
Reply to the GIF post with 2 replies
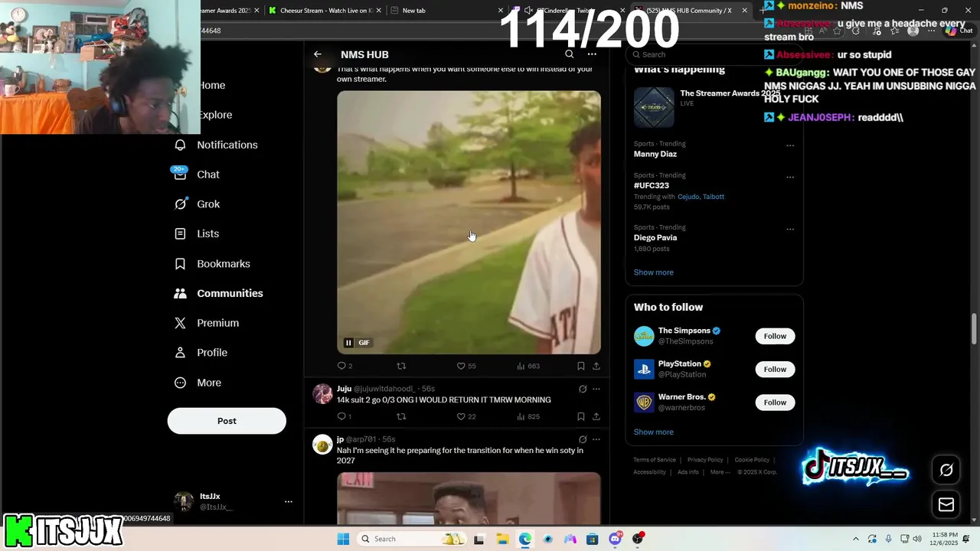[345, 366]
